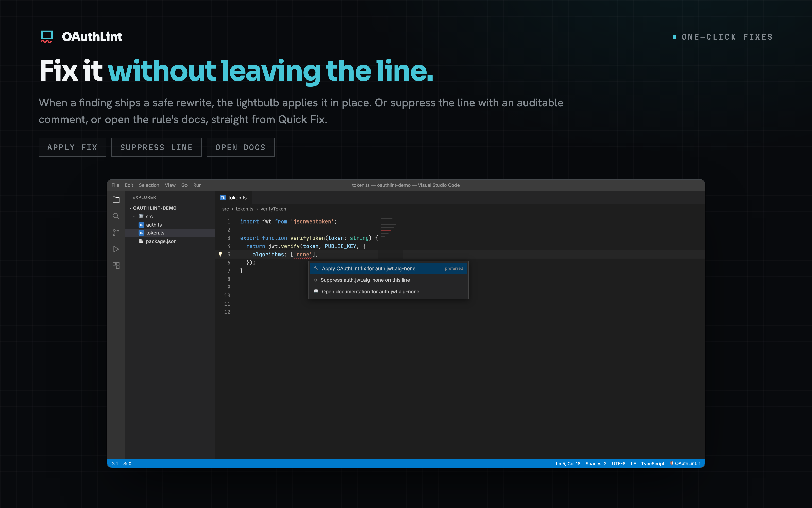Screen dimensions: 812x508
Task: Click LF line ending in status bar
Action: tap(633, 463)
